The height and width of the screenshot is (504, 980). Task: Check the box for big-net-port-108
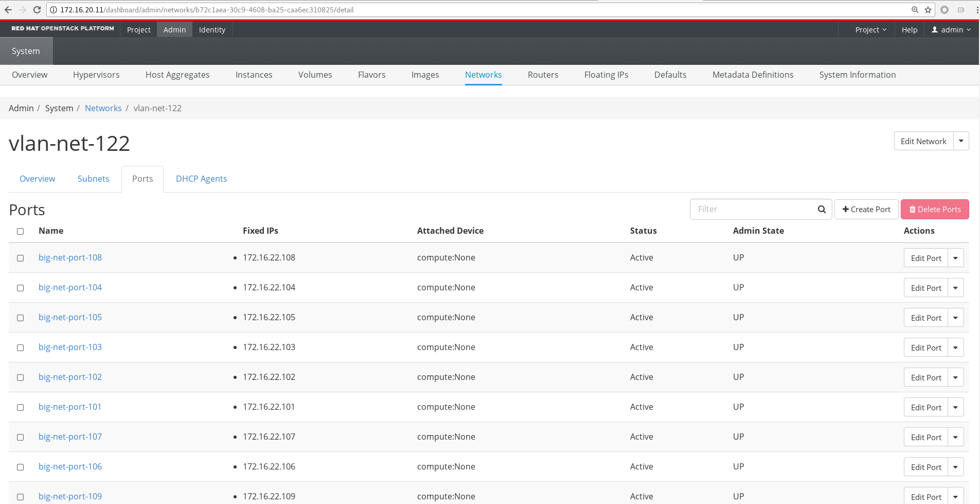tap(21, 258)
